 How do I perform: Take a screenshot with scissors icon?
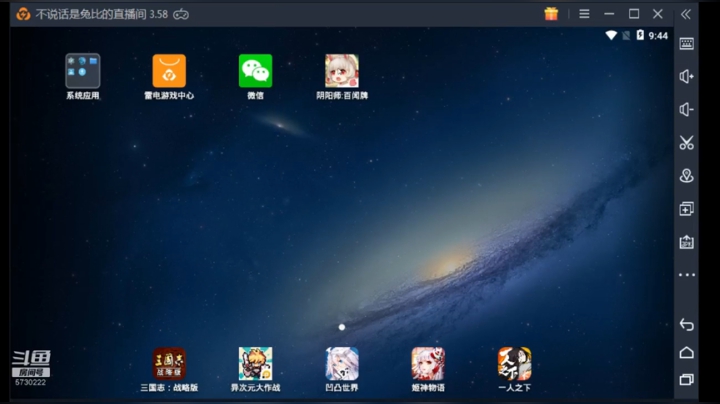[x=686, y=142]
